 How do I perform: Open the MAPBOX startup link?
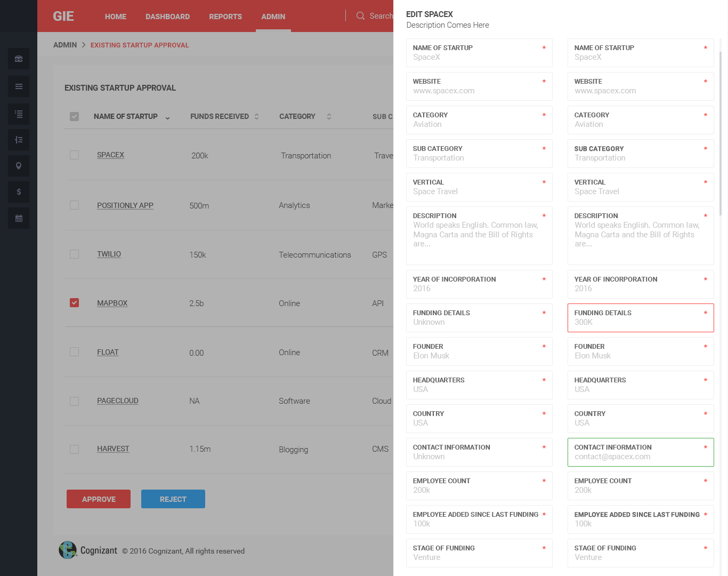[x=112, y=303]
